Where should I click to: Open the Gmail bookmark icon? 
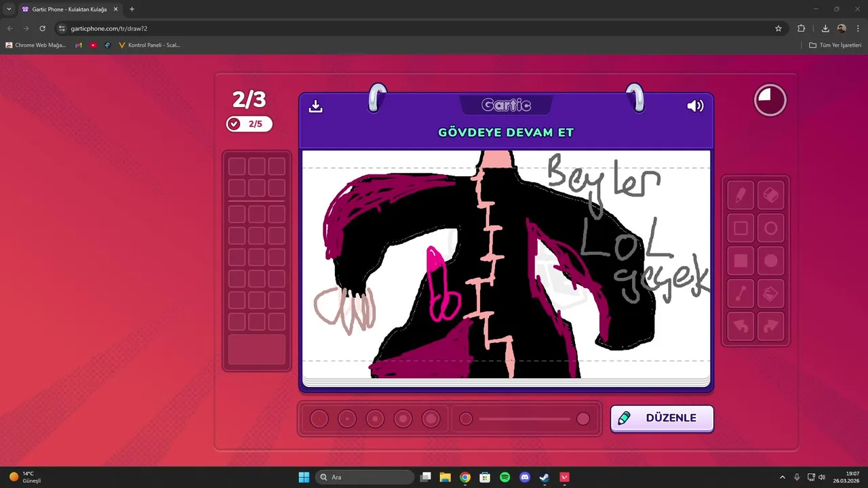[x=79, y=45]
